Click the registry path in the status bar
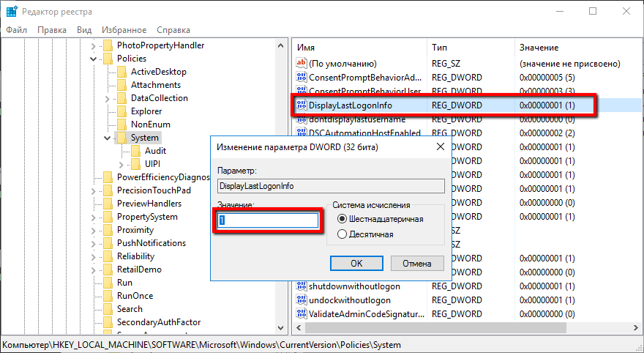This screenshot has width=644, height=353. click(201, 345)
